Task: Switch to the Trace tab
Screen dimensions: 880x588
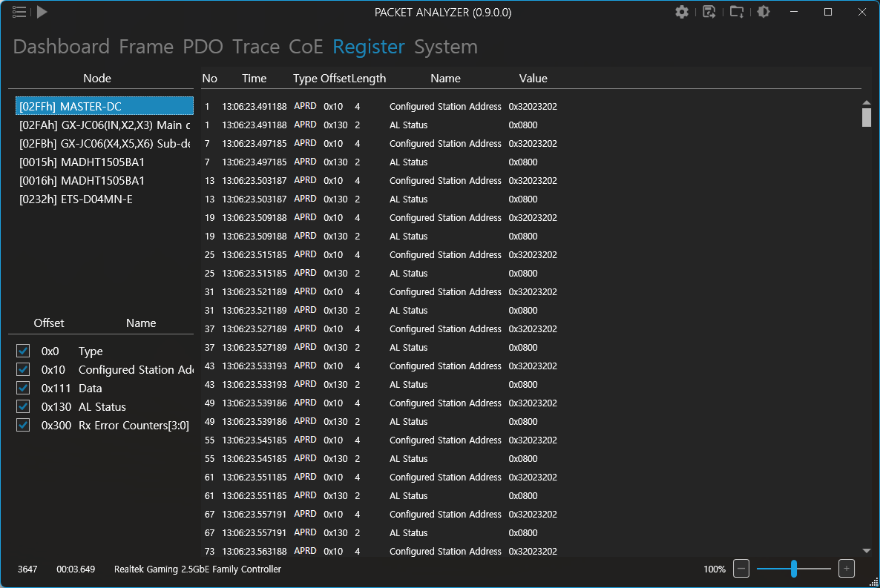Action: click(x=255, y=47)
